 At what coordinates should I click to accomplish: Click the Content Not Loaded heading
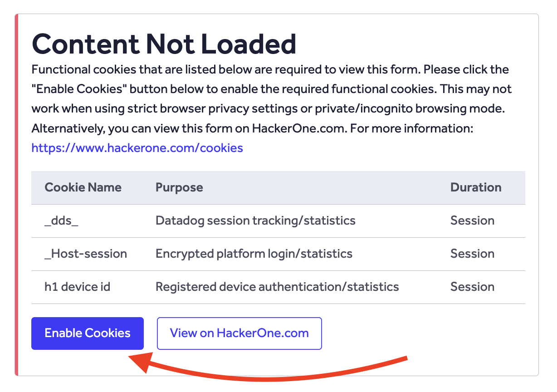click(164, 44)
